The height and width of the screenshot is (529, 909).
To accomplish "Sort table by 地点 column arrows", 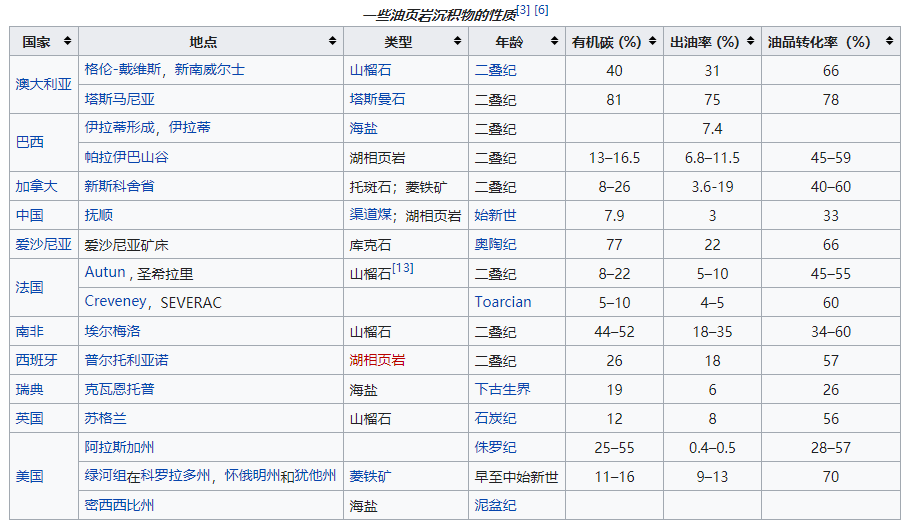I will (332, 41).
